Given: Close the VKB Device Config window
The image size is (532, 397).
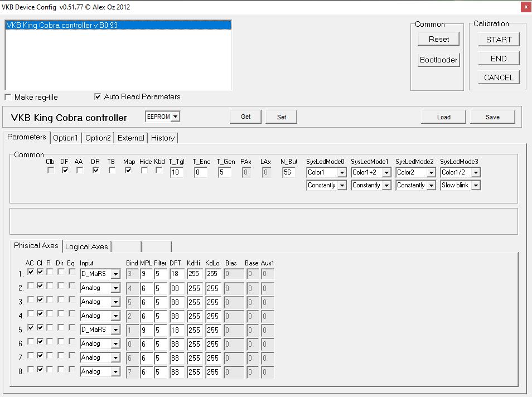Looking at the screenshot, I should point(526,7).
